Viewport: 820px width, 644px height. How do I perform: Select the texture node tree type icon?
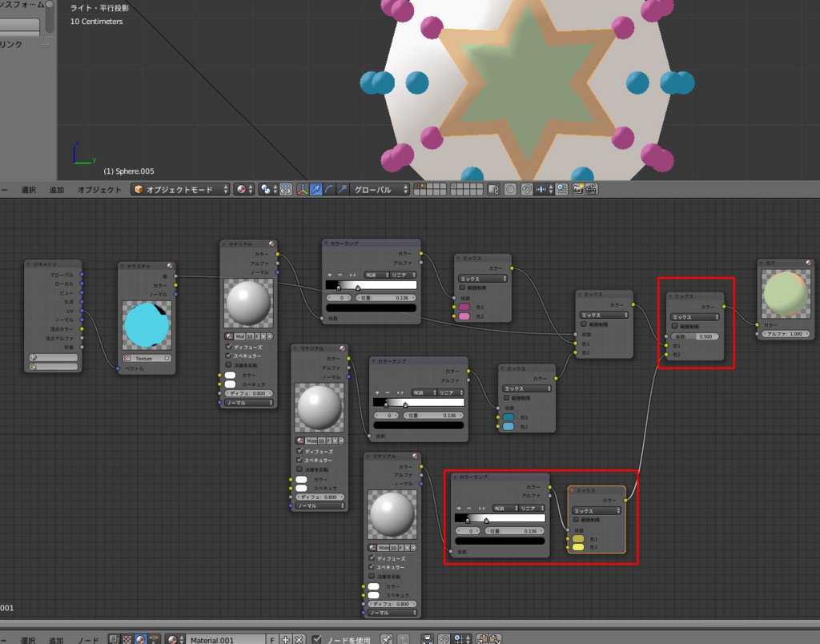pos(127,639)
